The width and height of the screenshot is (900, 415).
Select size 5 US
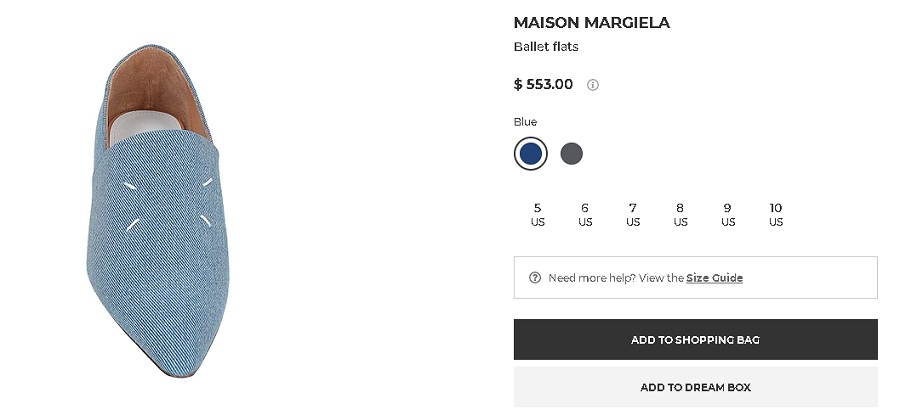click(x=537, y=215)
